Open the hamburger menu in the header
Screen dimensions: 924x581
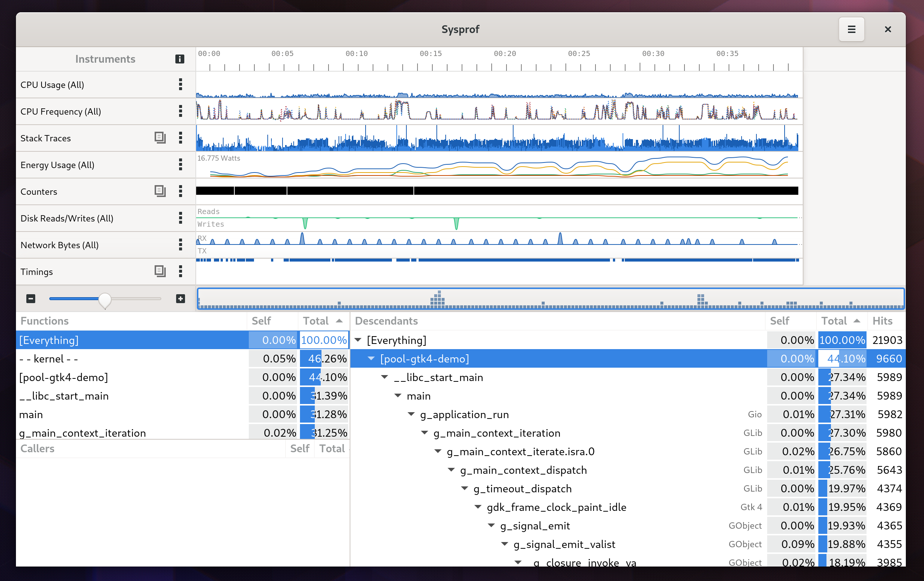(851, 29)
